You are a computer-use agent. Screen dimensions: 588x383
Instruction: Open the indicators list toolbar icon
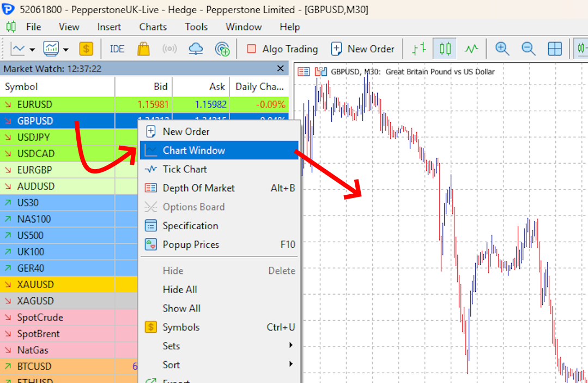click(x=51, y=49)
